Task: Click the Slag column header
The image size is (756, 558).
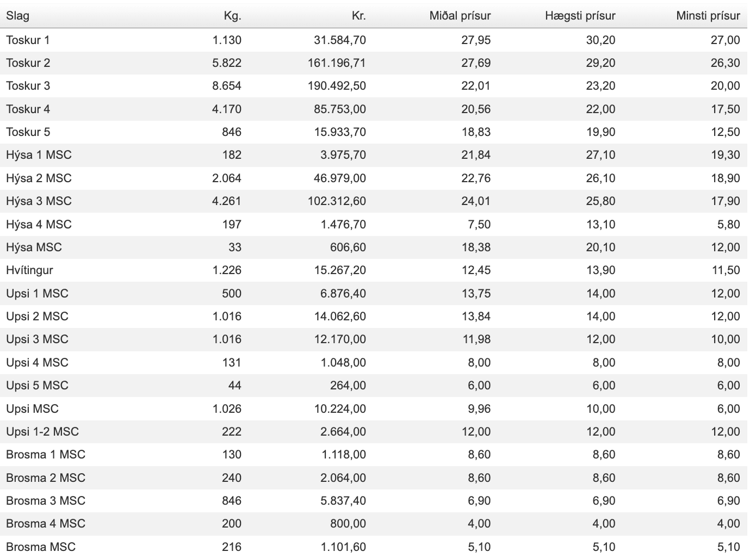Action: (x=18, y=16)
